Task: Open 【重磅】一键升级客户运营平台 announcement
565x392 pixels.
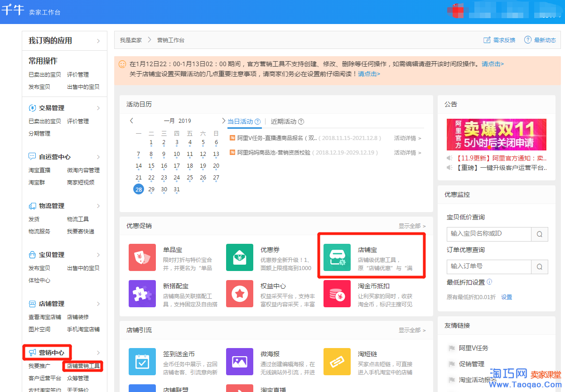Action: [x=502, y=168]
